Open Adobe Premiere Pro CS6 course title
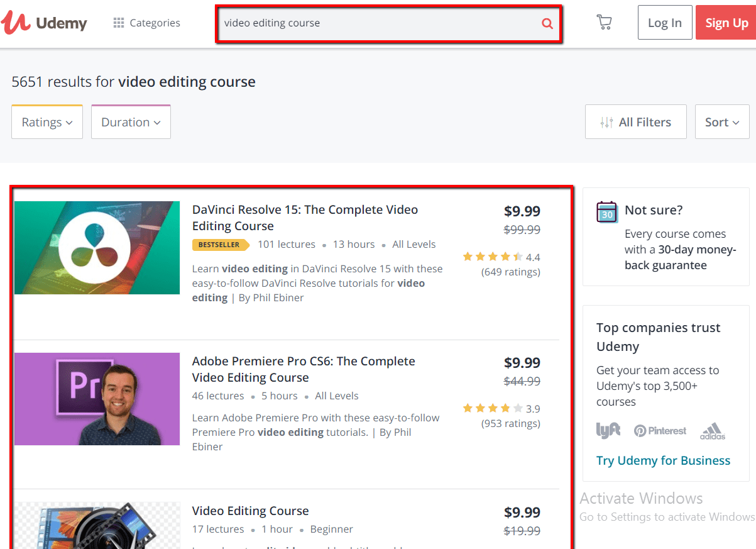This screenshot has width=756, height=549. click(x=304, y=369)
